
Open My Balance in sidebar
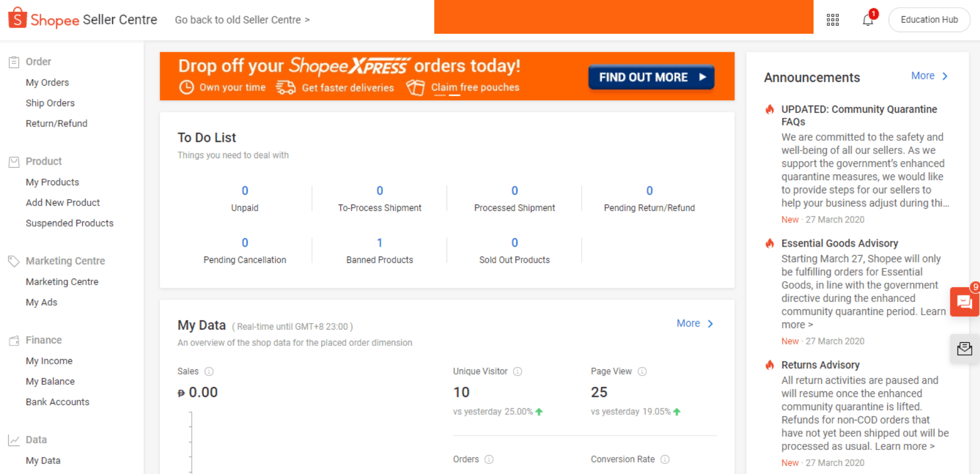tap(50, 381)
